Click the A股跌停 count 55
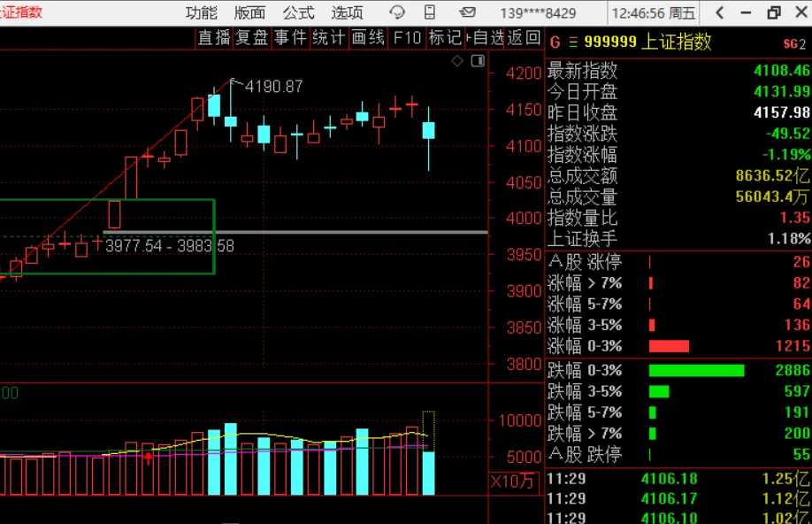The height and width of the screenshot is (524, 812). tap(801, 455)
